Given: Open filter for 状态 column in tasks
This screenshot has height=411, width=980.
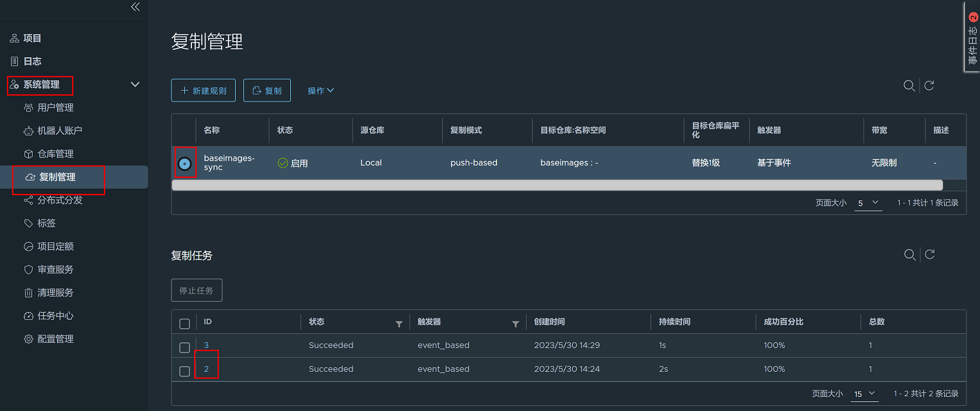Looking at the screenshot, I should click(399, 324).
